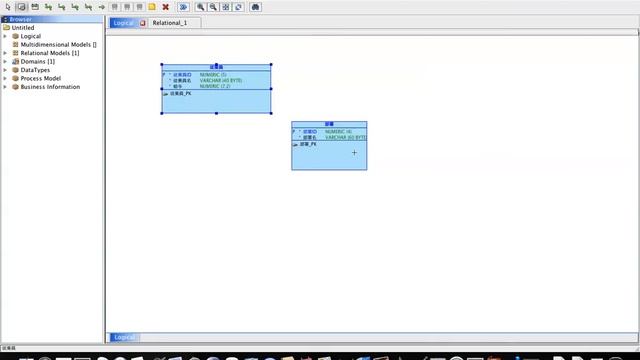Click the NUMERIC (5) attribute type
The height and width of the screenshot is (360, 640).
click(x=213, y=75)
